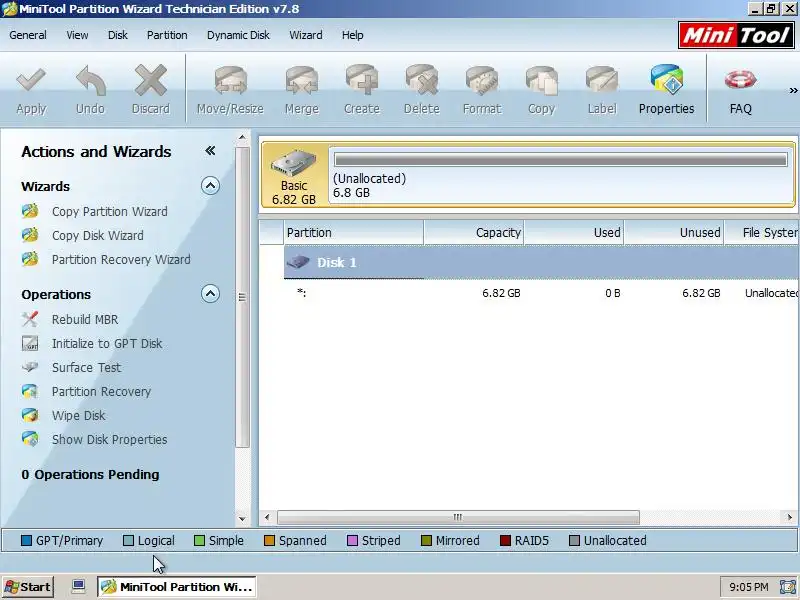Collapse the Actions and Wizards panel

click(x=210, y=151)
